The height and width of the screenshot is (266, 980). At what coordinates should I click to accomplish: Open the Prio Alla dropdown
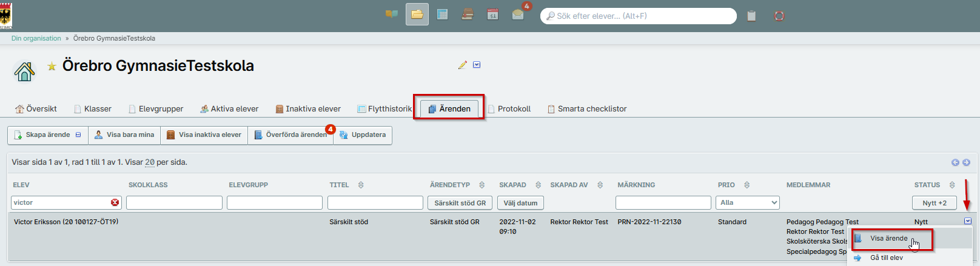point(748,202)
